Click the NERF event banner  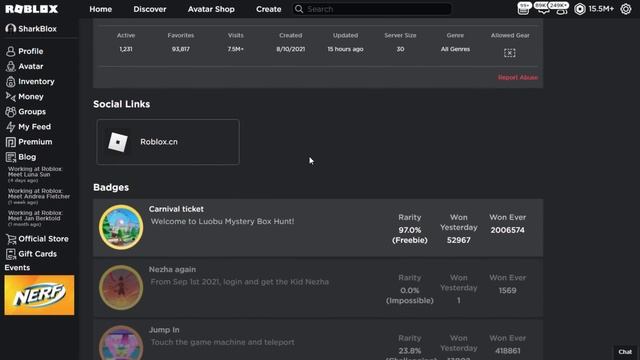point(39,295)
